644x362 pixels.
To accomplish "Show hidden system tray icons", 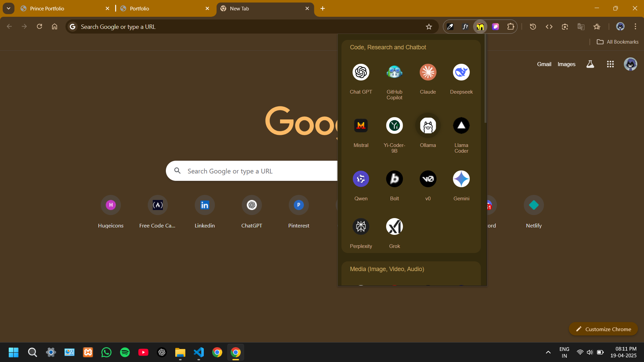I will (x=548, y=352).
